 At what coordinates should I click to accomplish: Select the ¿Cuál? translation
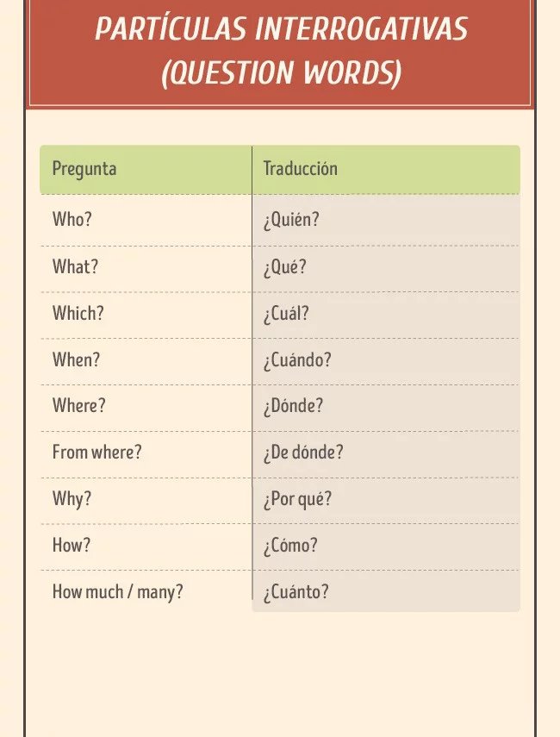[x=286, y=313]
